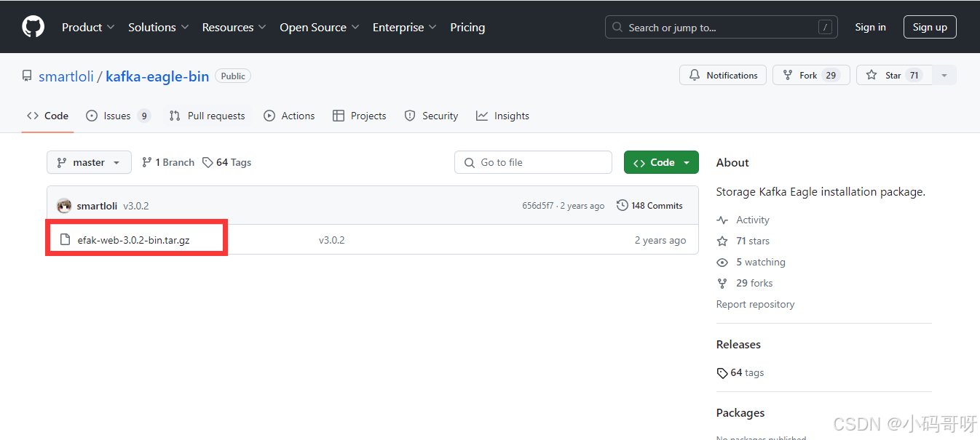The height and width of the screenshot is (440, 980).
Task: Click the Sign in link
Action: 871,27
